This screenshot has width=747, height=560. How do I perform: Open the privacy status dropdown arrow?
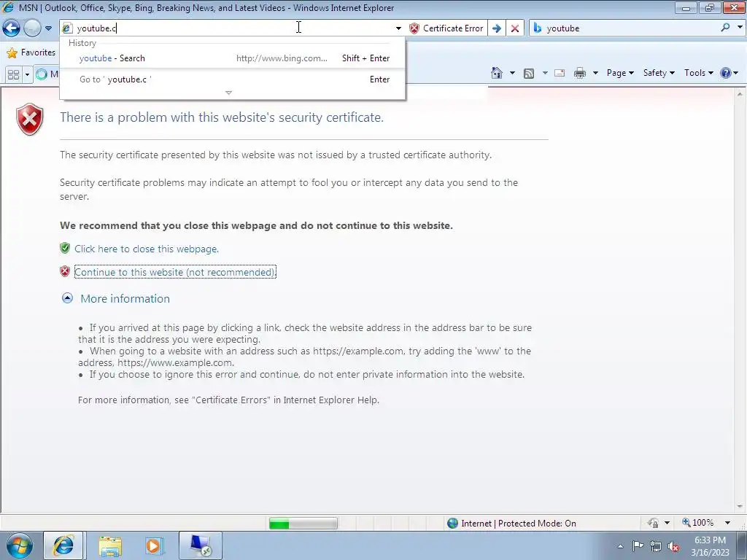(667, 523)
